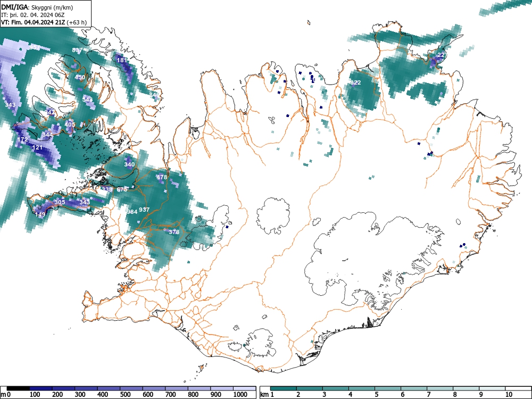This screenshot has height=399, width=532.
Task: Select the white swatch above the 10 km label
Action: [518, 388]
